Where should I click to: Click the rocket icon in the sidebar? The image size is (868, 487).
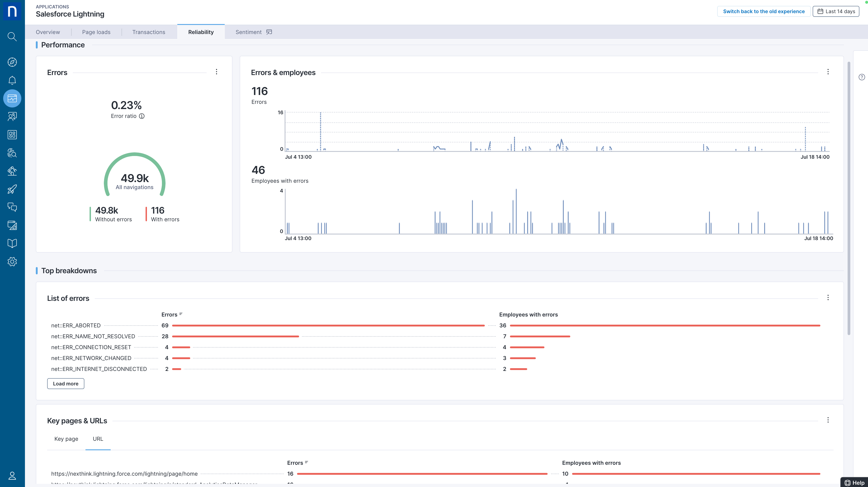(12, 189)
